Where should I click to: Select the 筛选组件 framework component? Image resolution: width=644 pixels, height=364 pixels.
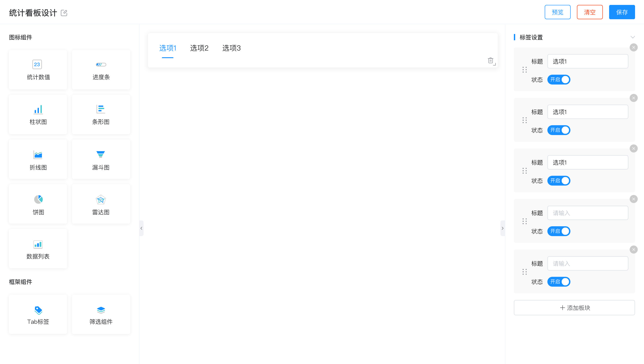(x=101, y=314)
